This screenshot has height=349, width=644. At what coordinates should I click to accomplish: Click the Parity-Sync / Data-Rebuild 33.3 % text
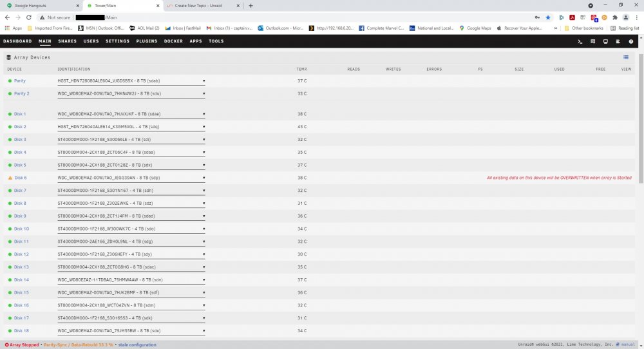point(78,345)
